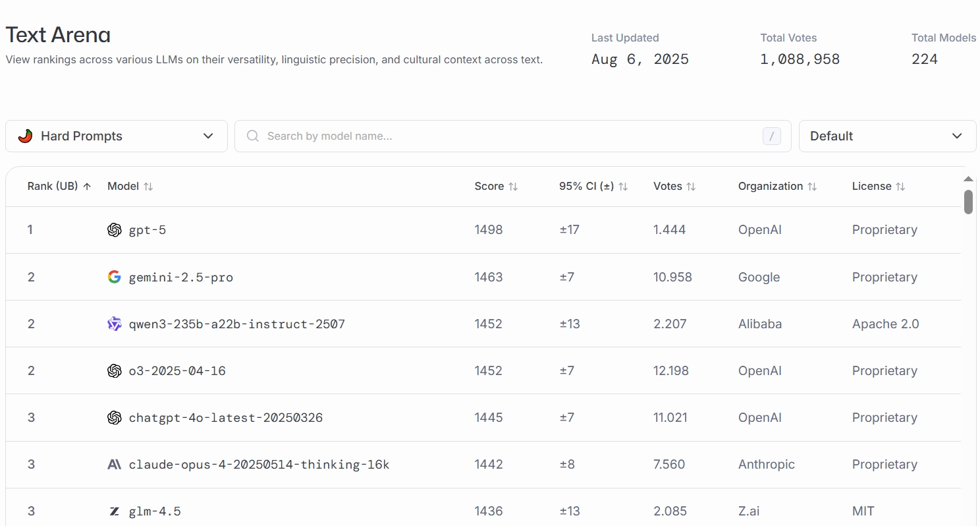
Task: Click the OpenAI logo beside gpt-5
Action: [115, 230]
